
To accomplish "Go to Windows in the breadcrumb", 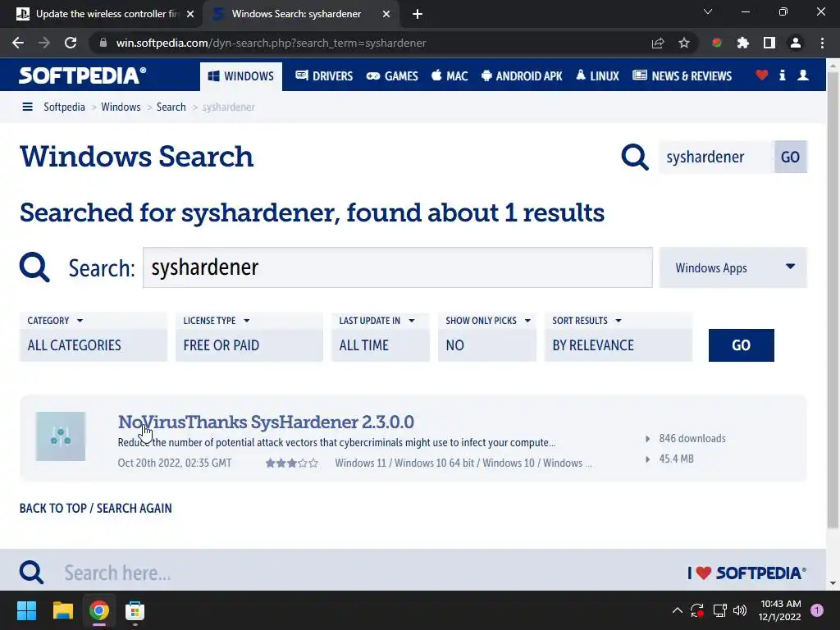I will coord(121,107).
